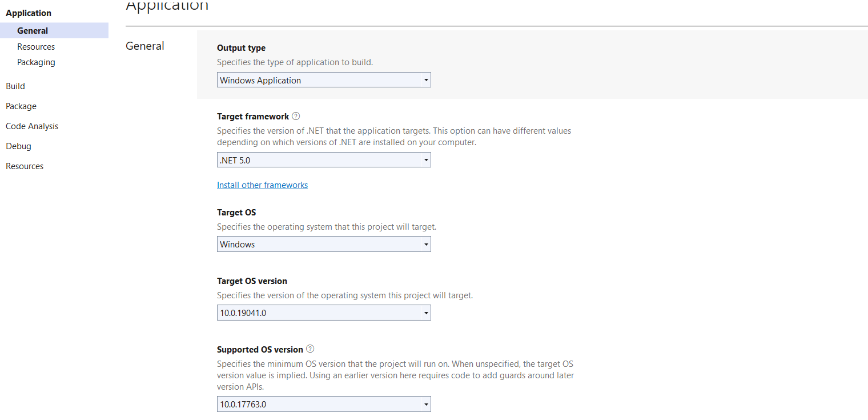Open the Build settings section
Screen dimensions: 868x420
(15, 86)
